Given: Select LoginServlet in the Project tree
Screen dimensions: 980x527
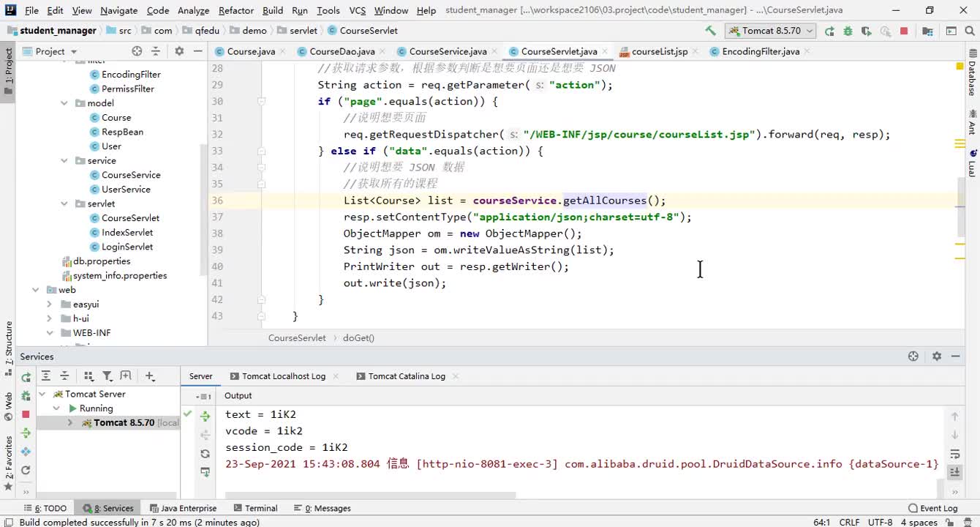Looking at the screenshot, I should 127,247.
